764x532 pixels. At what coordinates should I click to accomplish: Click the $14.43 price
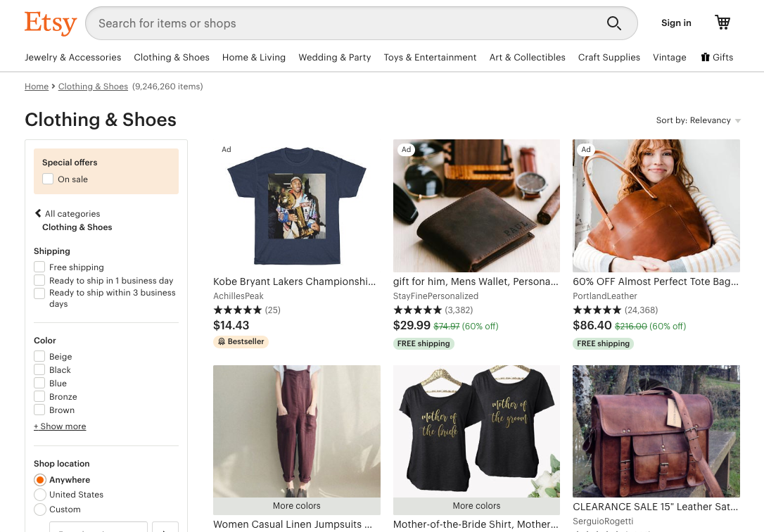[x=231, y=325]
